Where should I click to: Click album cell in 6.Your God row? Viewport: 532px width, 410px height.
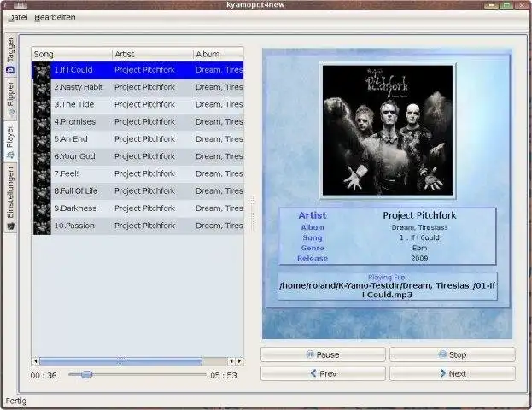[219, 156]
